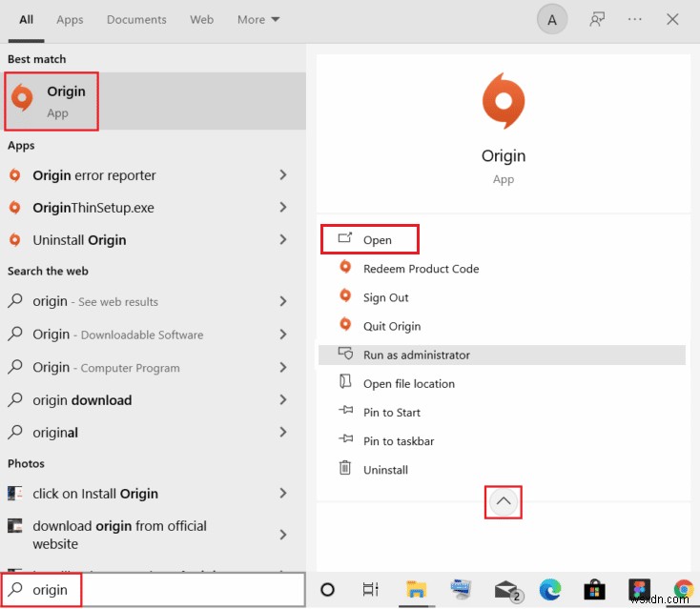Open Task View from the taskbar

click(370, 590)
